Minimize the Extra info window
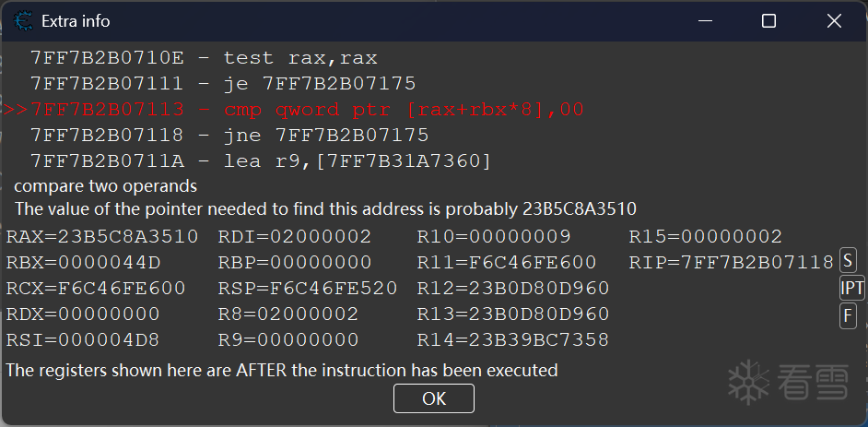Screen dimensions: 868x427 [x=703, y=20]
